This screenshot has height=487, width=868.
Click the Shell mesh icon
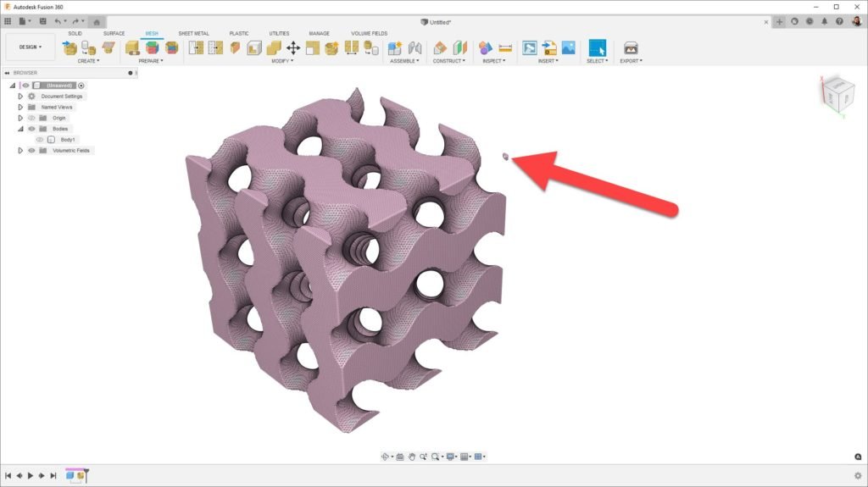[x=254, y=47]
